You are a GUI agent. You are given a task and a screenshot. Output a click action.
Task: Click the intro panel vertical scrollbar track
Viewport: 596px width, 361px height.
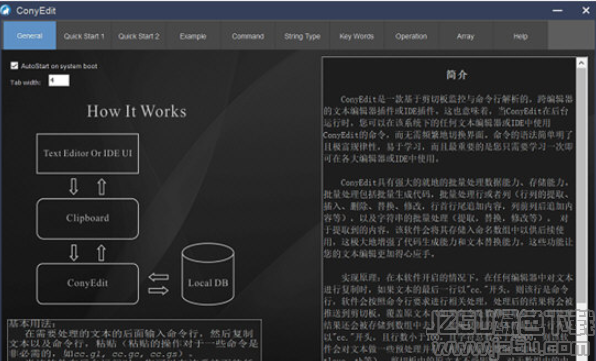tap(582, 213)
